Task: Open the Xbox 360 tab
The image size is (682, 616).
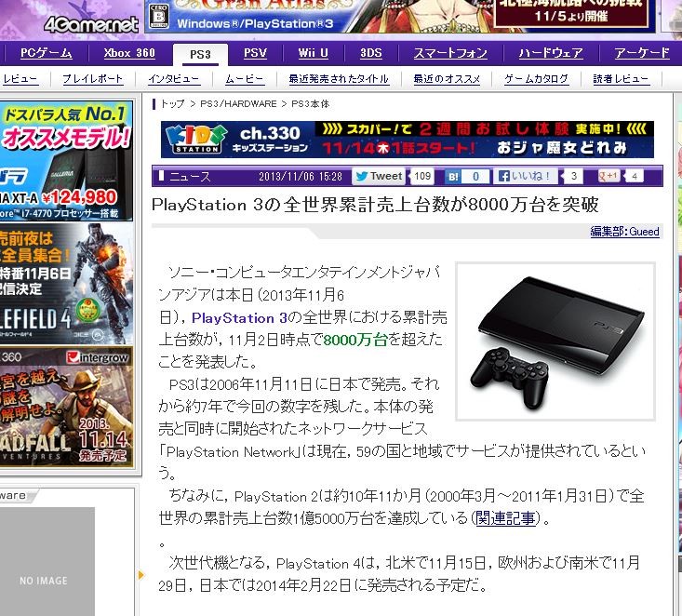Action: (129, 53)
